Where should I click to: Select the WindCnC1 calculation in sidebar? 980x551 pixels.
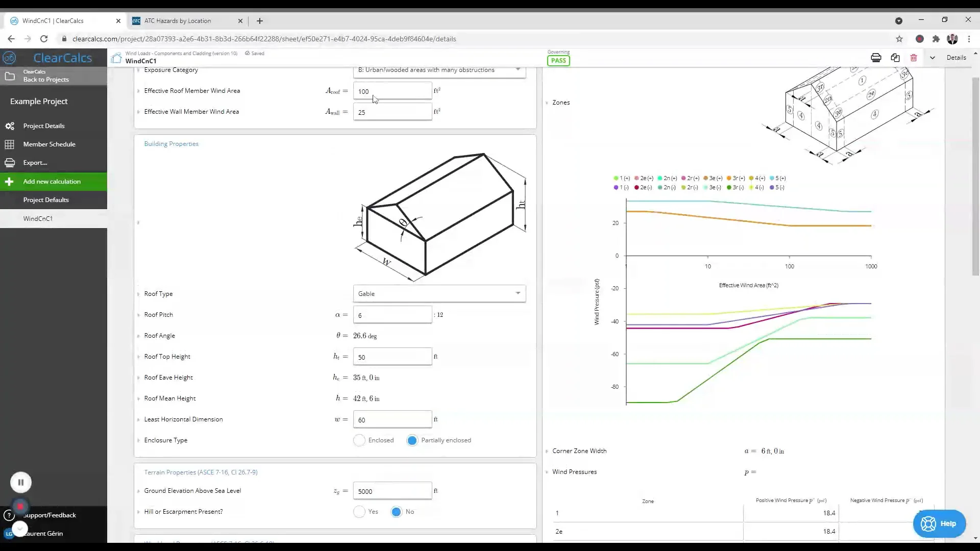point(39,218)
